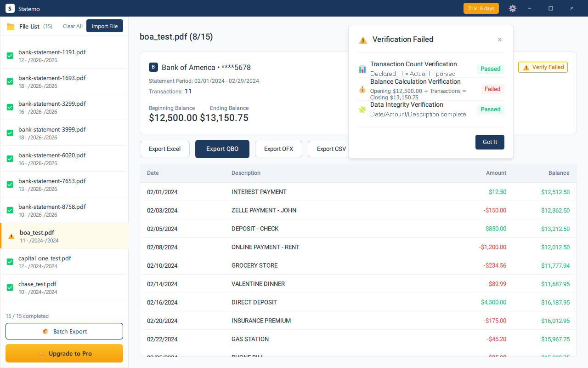Viewport: 588px width, 368px height.
Task: Click the VALENTINE DINNER description cell
Action: (x=258, y=284)
